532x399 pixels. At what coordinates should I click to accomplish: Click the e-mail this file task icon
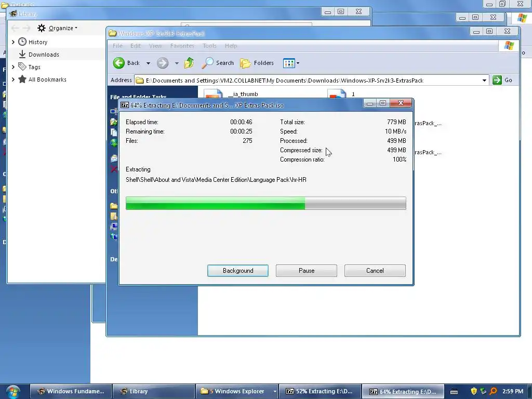[114, 158]
